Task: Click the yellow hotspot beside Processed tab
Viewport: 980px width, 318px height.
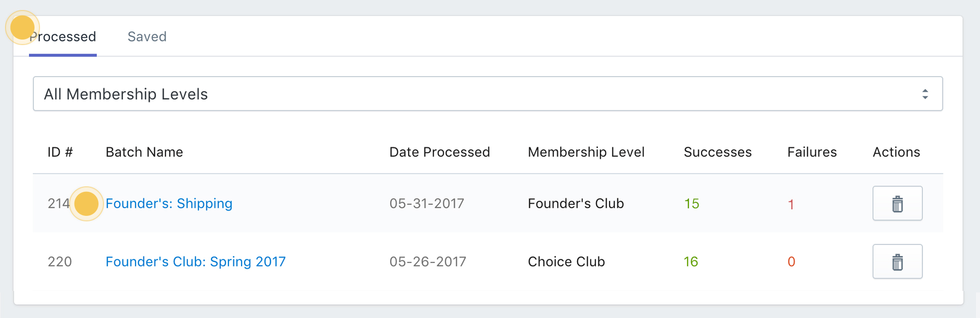Action: [x=22, y=27]
